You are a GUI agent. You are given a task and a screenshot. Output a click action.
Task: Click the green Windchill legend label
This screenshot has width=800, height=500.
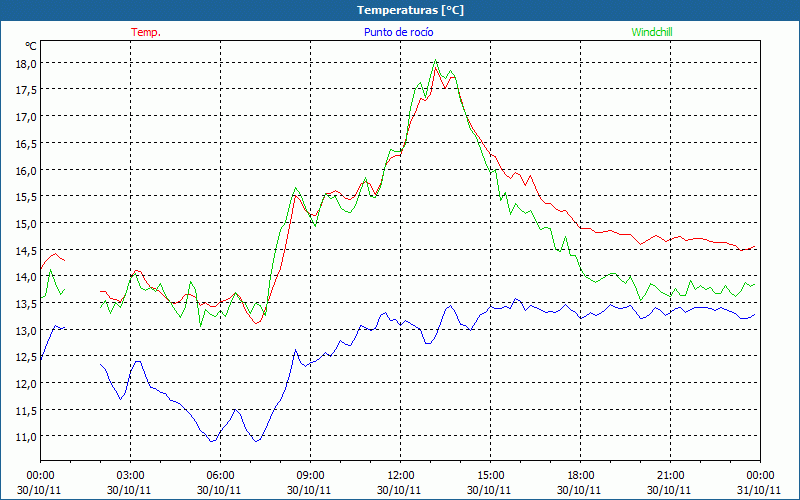pos(652,32)
